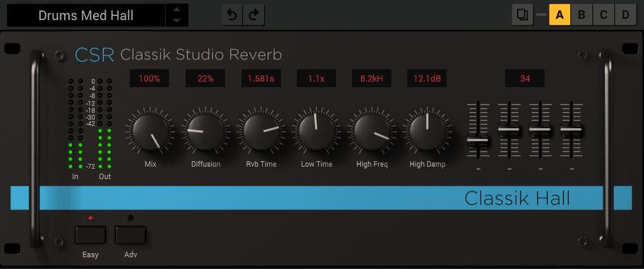The height and width of the screenshot is (269, 644).
Task: Click the Classik Studio Reverb title
Action: [202, 55]
